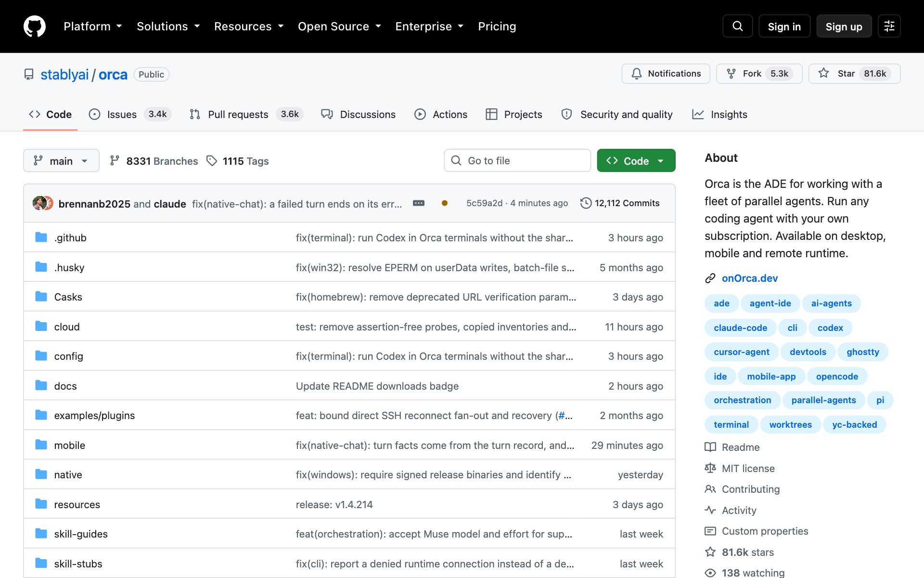924x578 pixels.
Task: Click the folder icon for .github
Action: click(41, 237)
